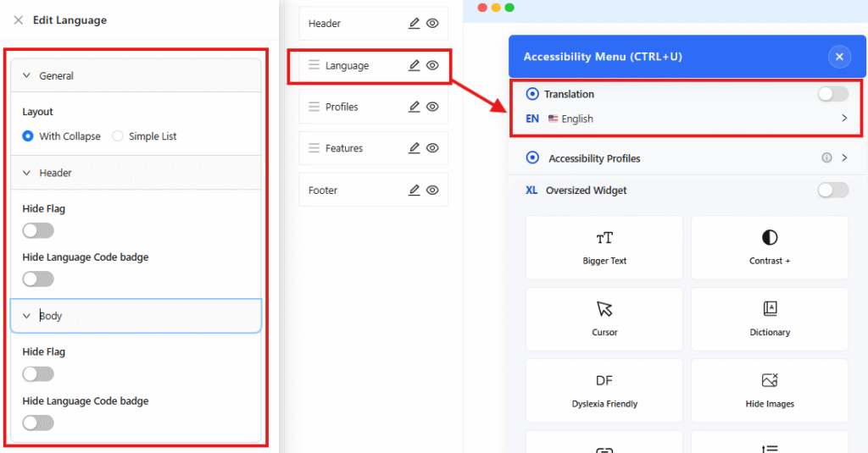Select the Contrast + feature tile

click(769, 247)
